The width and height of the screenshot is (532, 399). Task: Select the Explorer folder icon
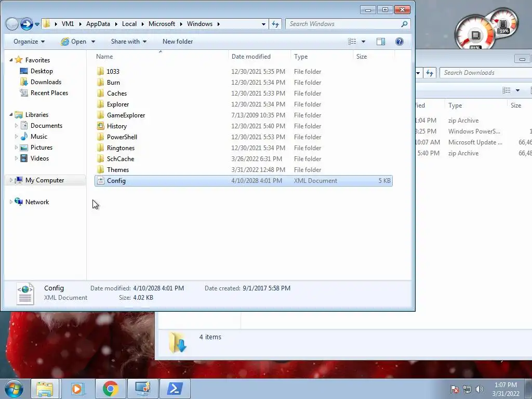coord(100,104)
